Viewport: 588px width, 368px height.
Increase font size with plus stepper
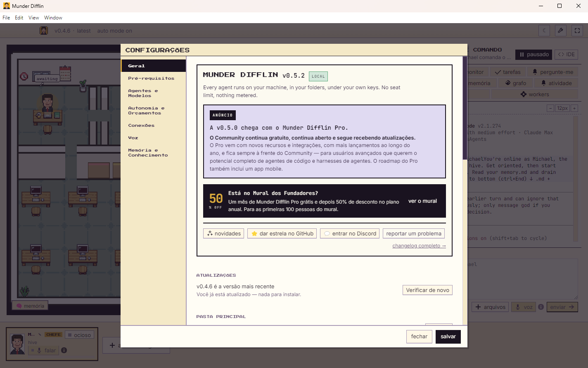point(574,108)
